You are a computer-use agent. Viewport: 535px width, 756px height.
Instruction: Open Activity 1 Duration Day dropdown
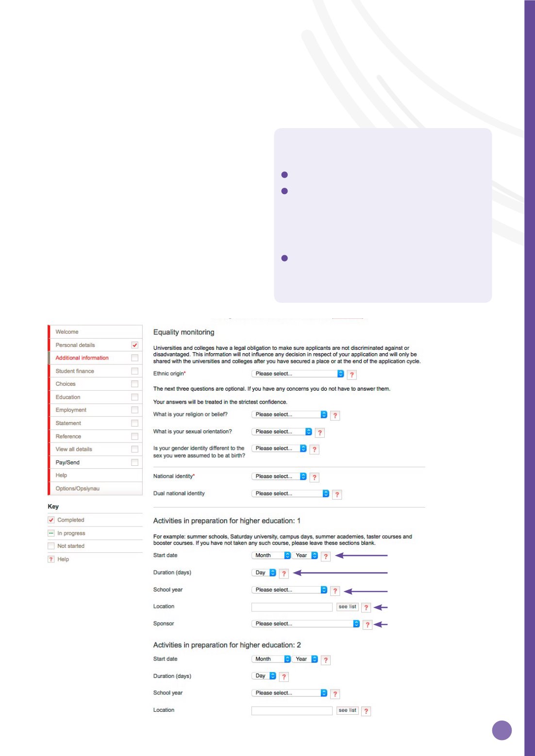click(x=264, y=573)
